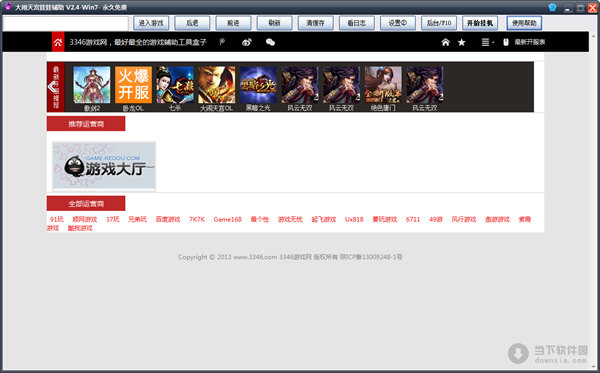Open the log via 看日志

point(357,23)
